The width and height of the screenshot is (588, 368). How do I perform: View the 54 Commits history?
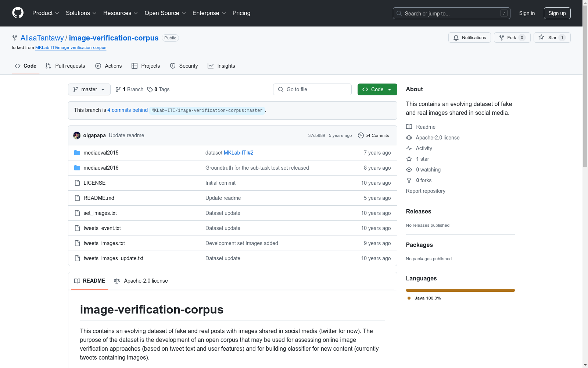pos(373,135)
